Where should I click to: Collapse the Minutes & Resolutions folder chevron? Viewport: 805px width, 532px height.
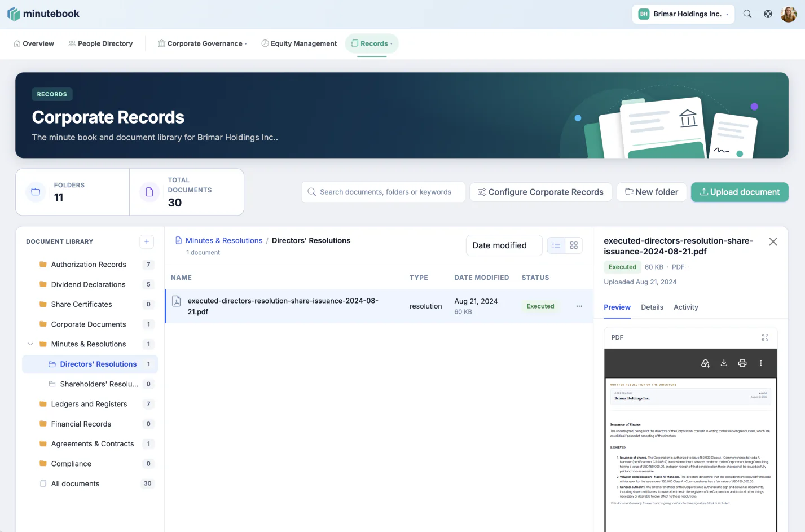30,344
